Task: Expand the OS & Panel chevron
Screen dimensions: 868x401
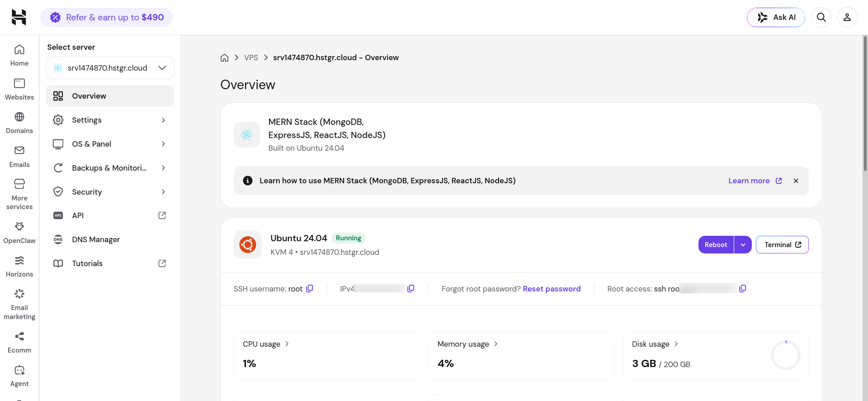Action: (x=164, y=144)
